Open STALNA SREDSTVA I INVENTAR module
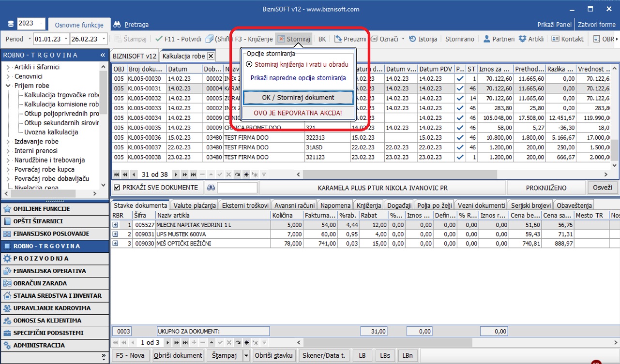 [x=55, y=296]
